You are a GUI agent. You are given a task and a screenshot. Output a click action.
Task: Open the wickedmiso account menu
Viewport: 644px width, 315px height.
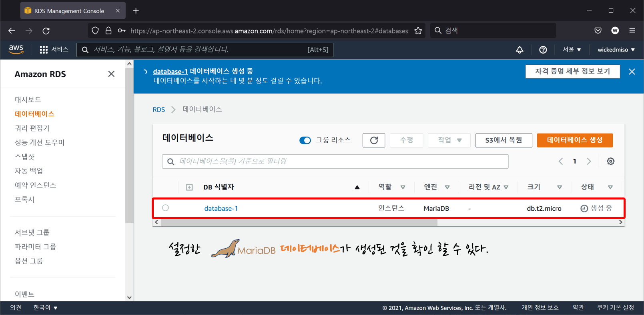coord(616,50)
